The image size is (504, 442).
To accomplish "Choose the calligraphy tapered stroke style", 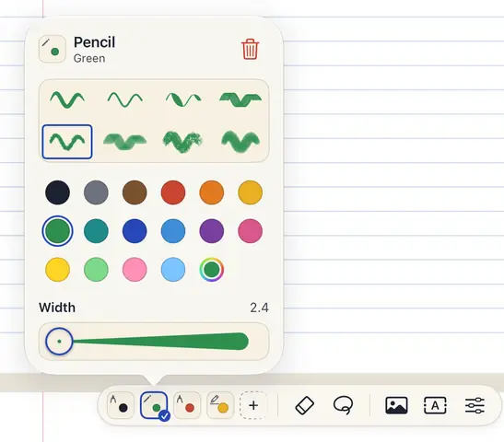I will click(x=182, y=99).
